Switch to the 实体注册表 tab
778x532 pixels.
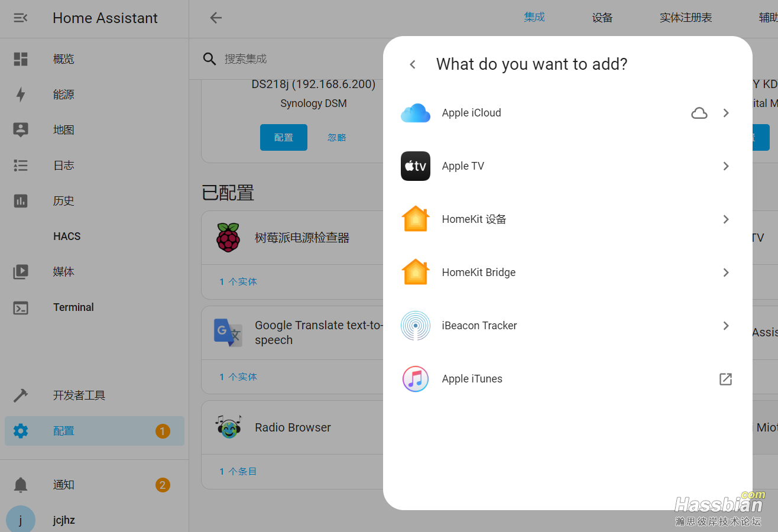click(x=686, y=18)
